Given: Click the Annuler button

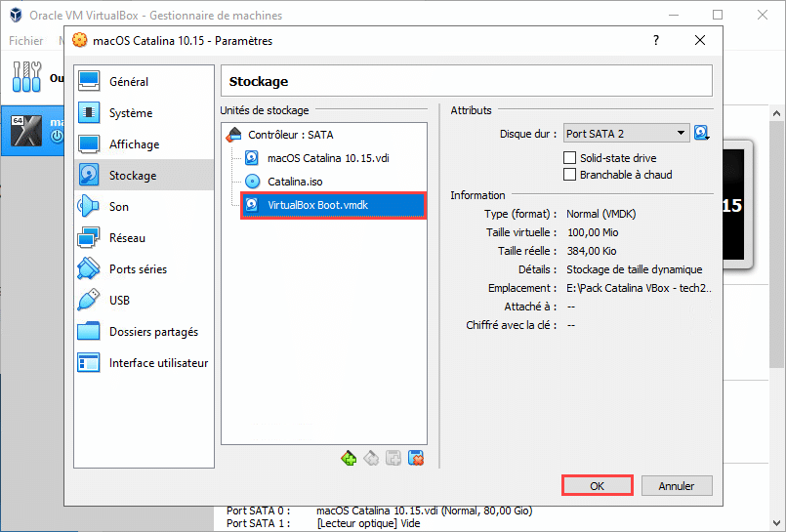Looking at the screenshot, I should (677, 486).
